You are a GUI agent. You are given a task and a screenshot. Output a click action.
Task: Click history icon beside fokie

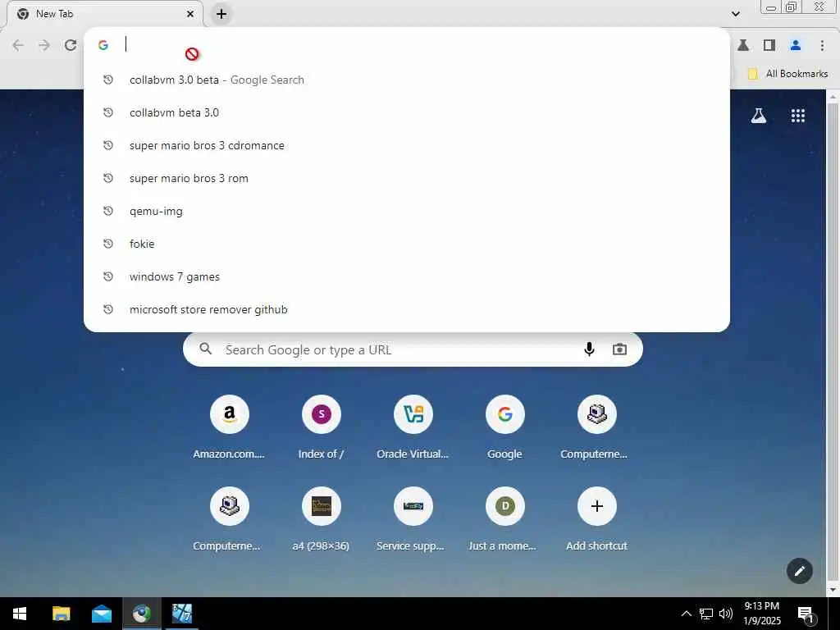pyautogui.click(x=108, y=243)
